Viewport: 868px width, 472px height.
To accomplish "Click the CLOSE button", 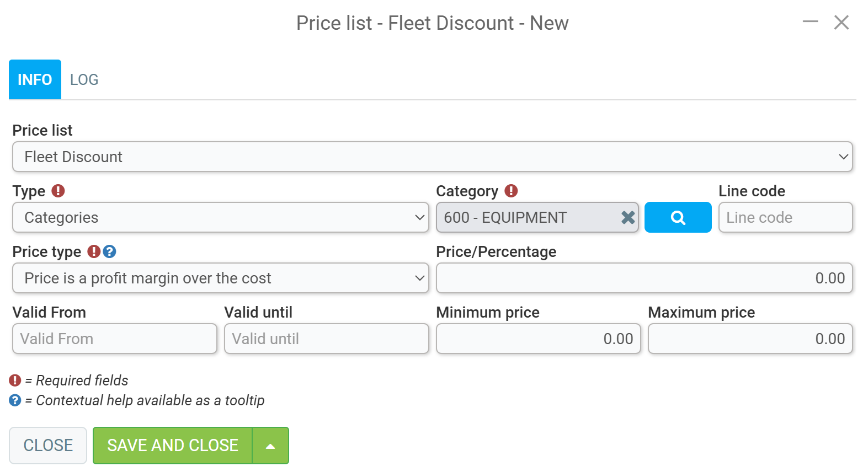I will pyautogui.click(x=48, y=446).
